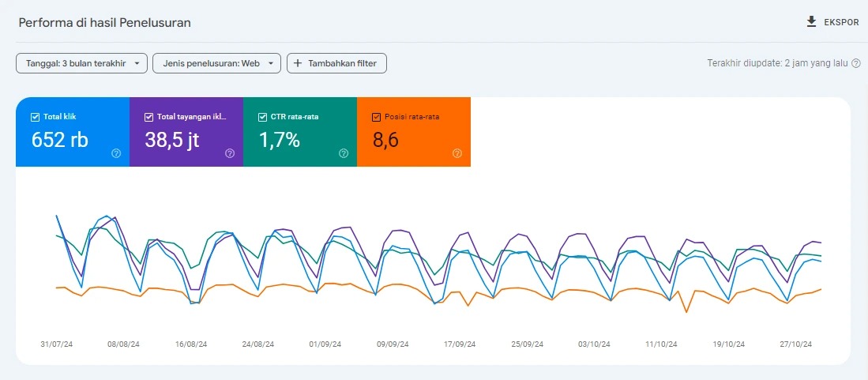Image resolution: width=868 pixels, height=380 pixels.
Task: Click plus icon in Tambahkan filter
Action: click(298, 63)
